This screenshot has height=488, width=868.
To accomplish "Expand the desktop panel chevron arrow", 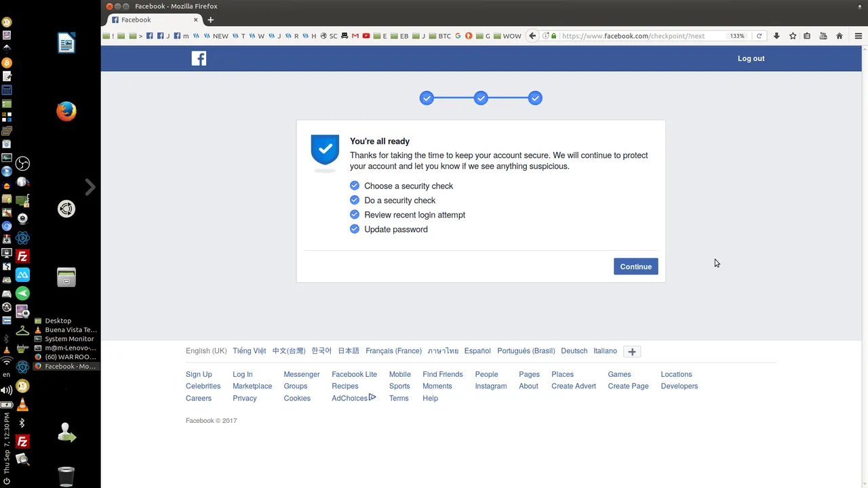I will (90, 187).
